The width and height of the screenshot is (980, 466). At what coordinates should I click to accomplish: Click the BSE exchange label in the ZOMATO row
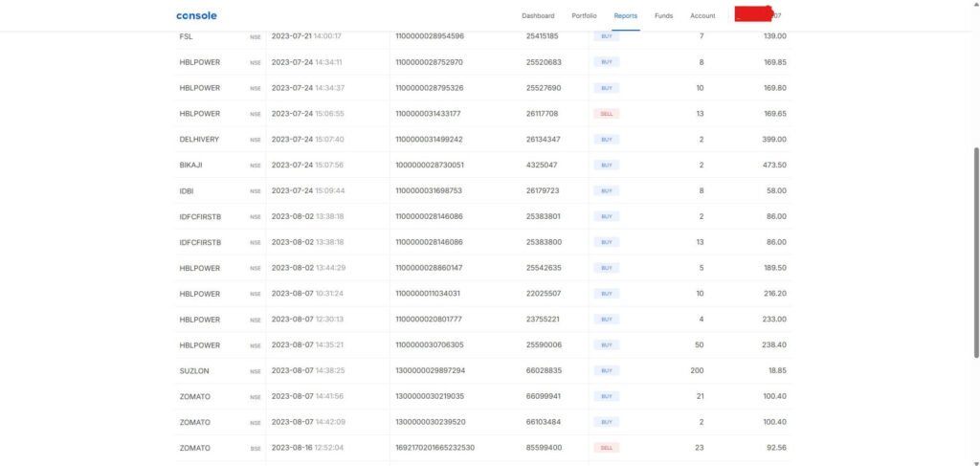click(x=255, y=449)
